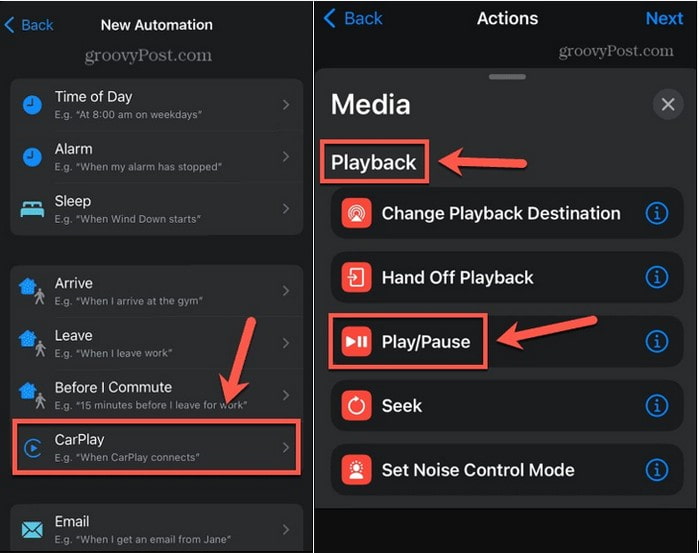The image size is (700, 553).
Task: Tap the Change Playback Destination icon
Action: [355, 214]
